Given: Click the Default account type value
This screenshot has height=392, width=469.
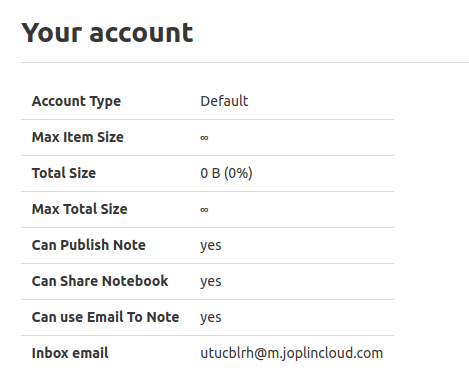Looking at the screenshot, I should pyautogui.click(x=224, y=101).
